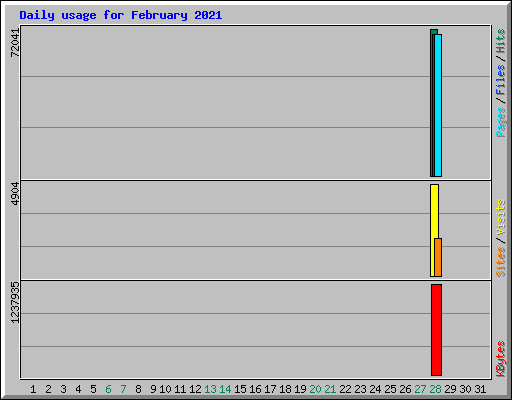
Task: Click day 30 on the x-axis
Action: point(465,389)
